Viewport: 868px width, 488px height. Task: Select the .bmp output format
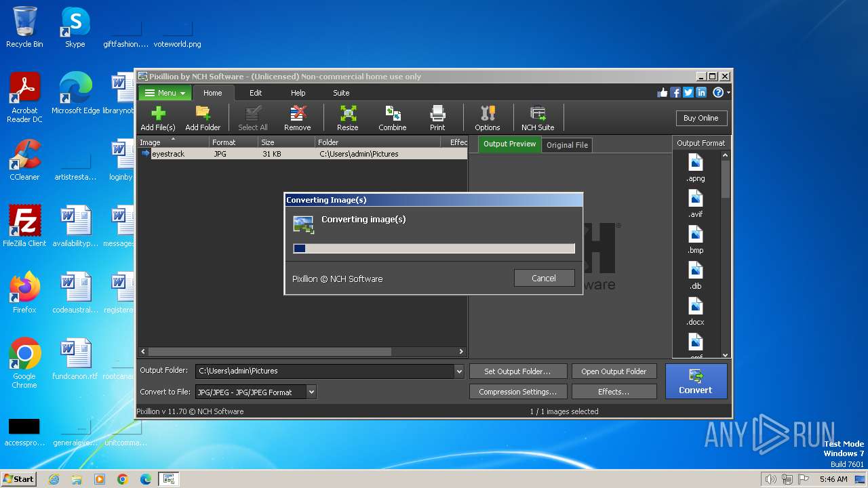(696, 240)
